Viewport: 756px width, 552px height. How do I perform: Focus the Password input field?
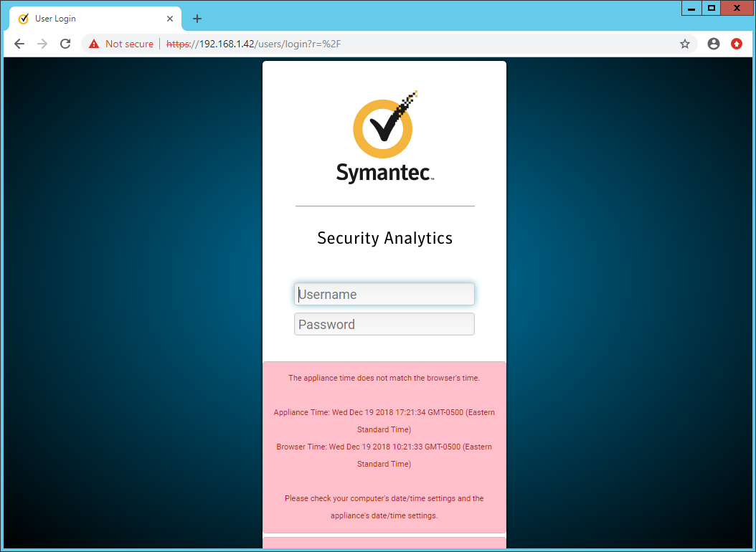click(x=384, y=324)
